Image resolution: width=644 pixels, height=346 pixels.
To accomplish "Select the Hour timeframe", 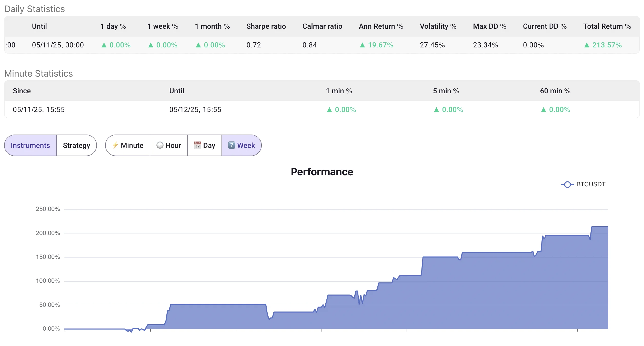I will [169, 145].
